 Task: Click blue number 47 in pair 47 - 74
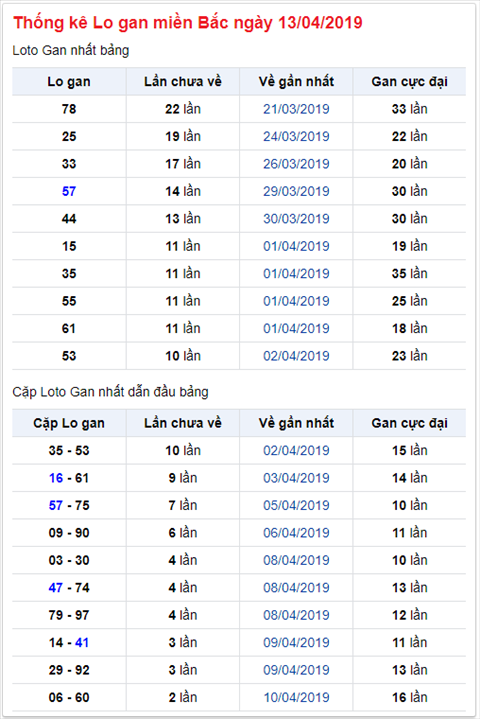point(56,588)
